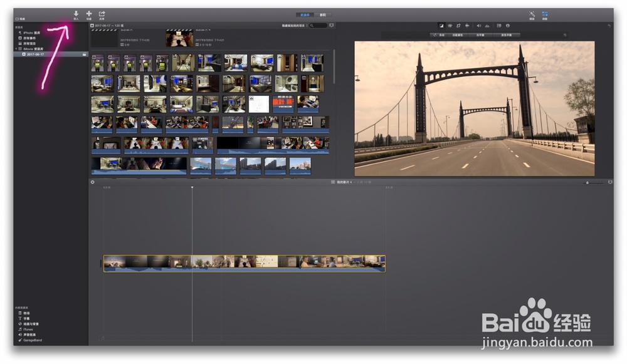Open the Transitions (转场) content library
627x364 pixels.
pyautogui.click(x=24, y=313)
